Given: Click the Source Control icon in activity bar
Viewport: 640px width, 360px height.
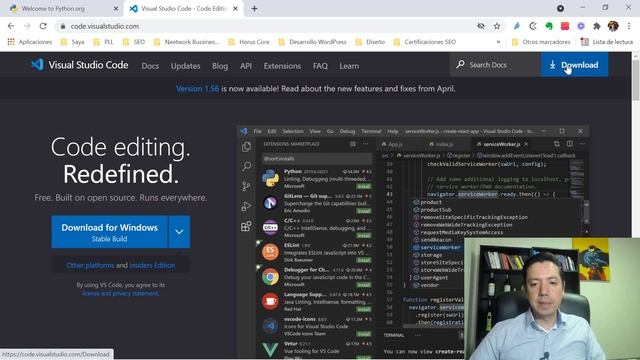Looking at the screenshot, I should (246, 186).
